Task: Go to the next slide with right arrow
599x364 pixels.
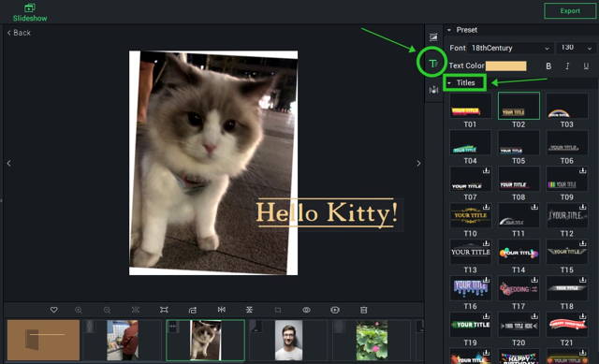Action: [418, 163]
